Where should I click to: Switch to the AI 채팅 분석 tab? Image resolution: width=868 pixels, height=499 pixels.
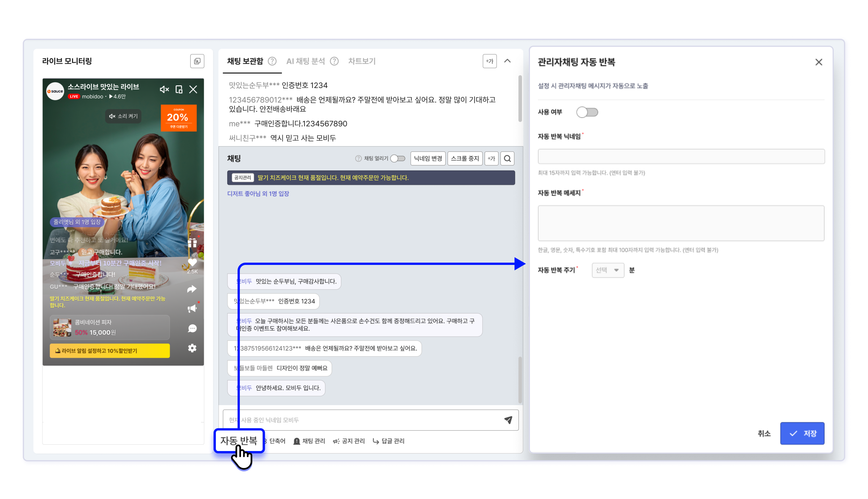coord(305,61)
